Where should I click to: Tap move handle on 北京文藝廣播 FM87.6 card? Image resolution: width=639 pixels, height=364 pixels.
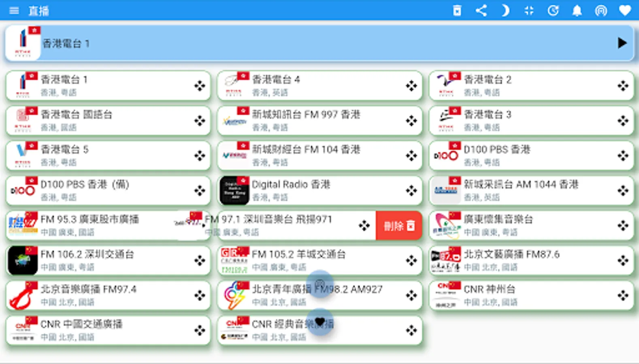623,260
